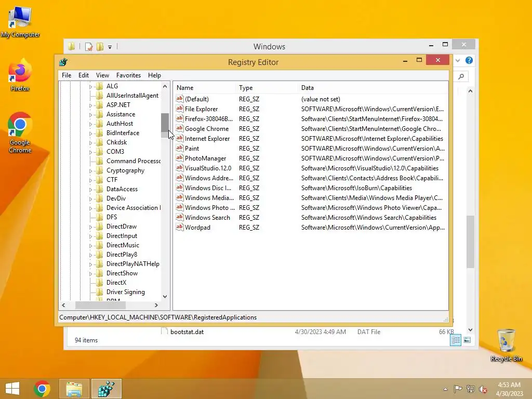The width and height of the screenshot is (532, 399).
Task: Click the Wordpad value icon
Action: 179,227
